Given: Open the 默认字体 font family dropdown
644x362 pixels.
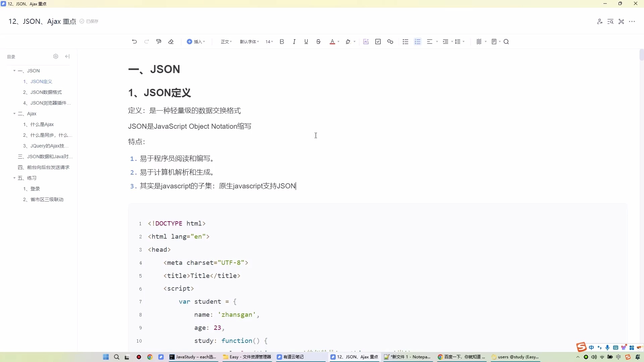Looking at the screenshot, I should coord(249,41).
